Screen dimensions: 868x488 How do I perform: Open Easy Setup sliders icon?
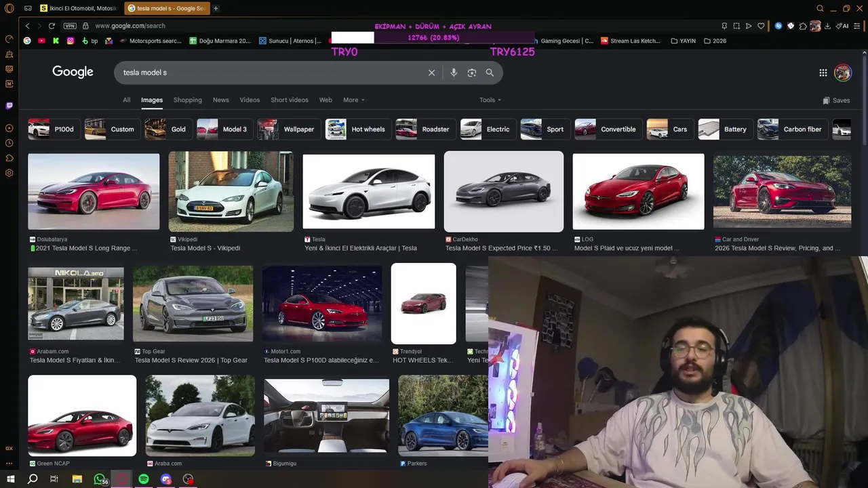coord(857,26)
